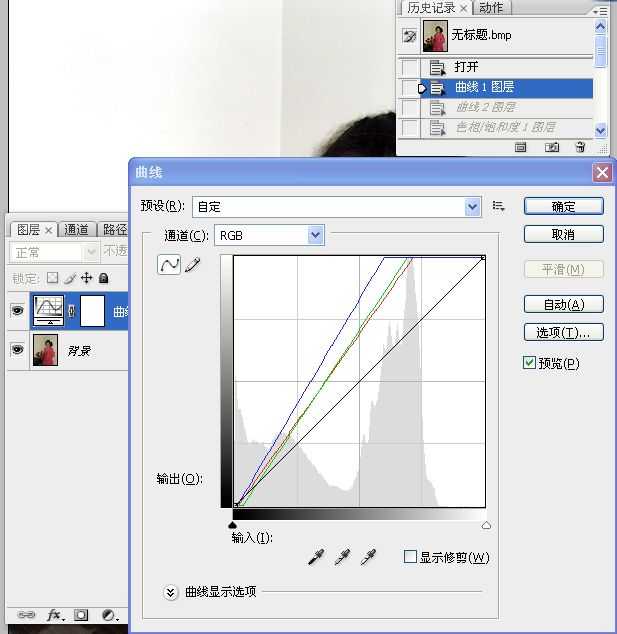Viewport: 617px width, 634px height.
Task: Create a new snapshot with the camera icon
Action: tap(551, 147)
